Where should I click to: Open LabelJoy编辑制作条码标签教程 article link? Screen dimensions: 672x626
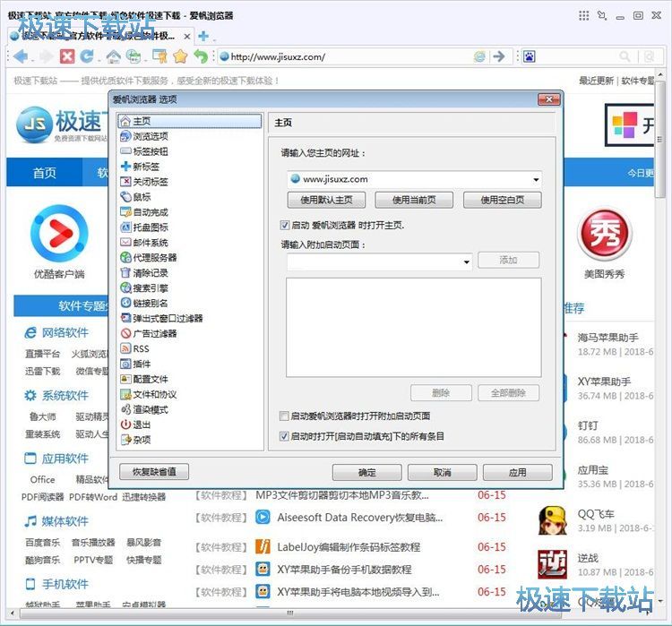click(349, 547)
